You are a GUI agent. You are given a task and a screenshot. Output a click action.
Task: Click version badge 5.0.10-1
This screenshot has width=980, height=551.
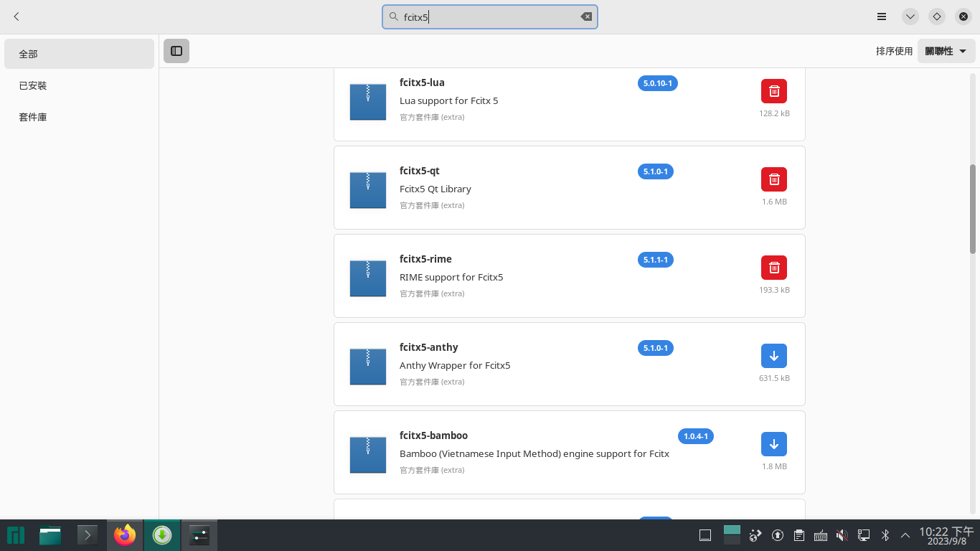tap(658, 83)
